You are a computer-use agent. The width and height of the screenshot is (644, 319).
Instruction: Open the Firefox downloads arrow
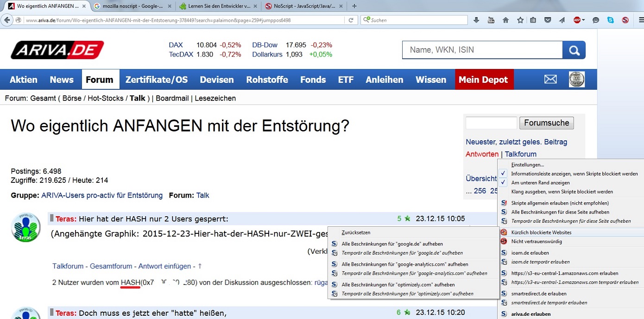(x=477, y=20)
